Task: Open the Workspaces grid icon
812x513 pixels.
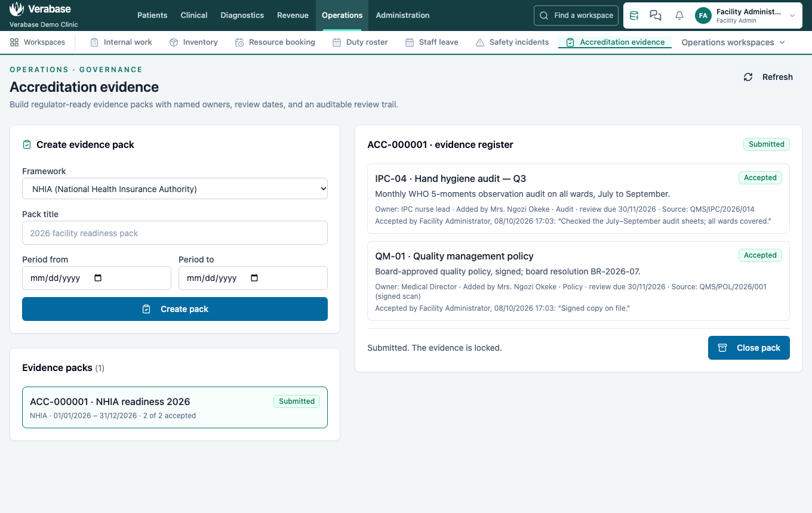Action: pyautogui.click(x=14, y=42)
